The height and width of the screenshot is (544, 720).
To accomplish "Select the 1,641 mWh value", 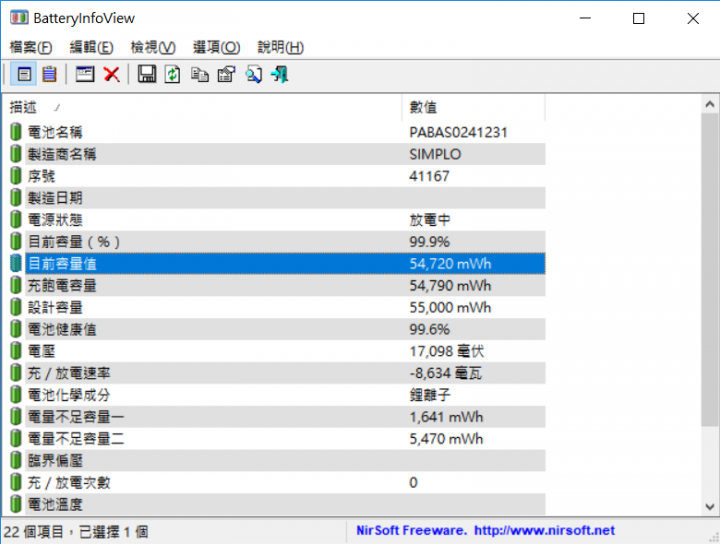I will (446, 417).
